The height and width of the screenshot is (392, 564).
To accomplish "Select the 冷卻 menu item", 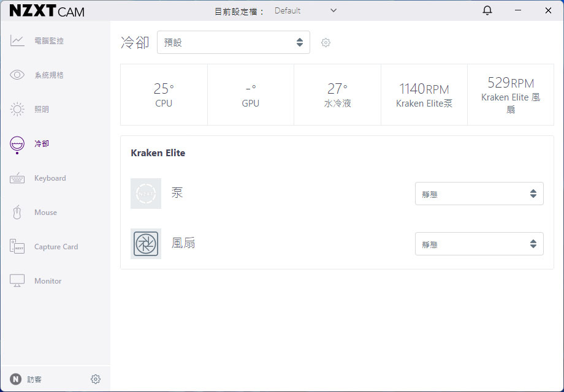I will (42, 144).
